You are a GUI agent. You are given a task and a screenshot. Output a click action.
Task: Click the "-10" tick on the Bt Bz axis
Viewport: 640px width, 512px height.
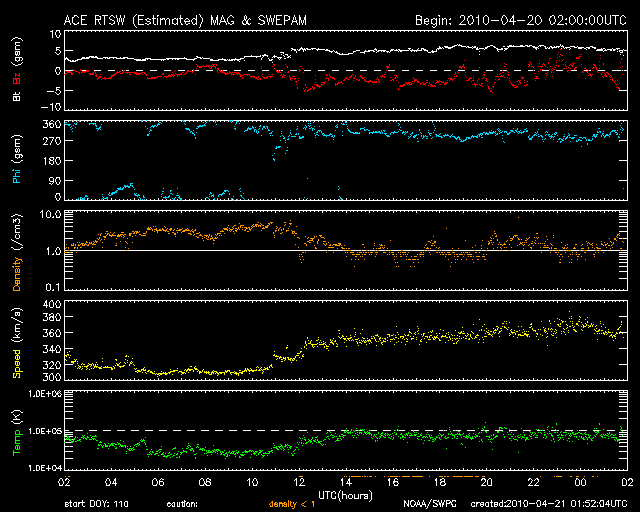(x=52, y=107)
